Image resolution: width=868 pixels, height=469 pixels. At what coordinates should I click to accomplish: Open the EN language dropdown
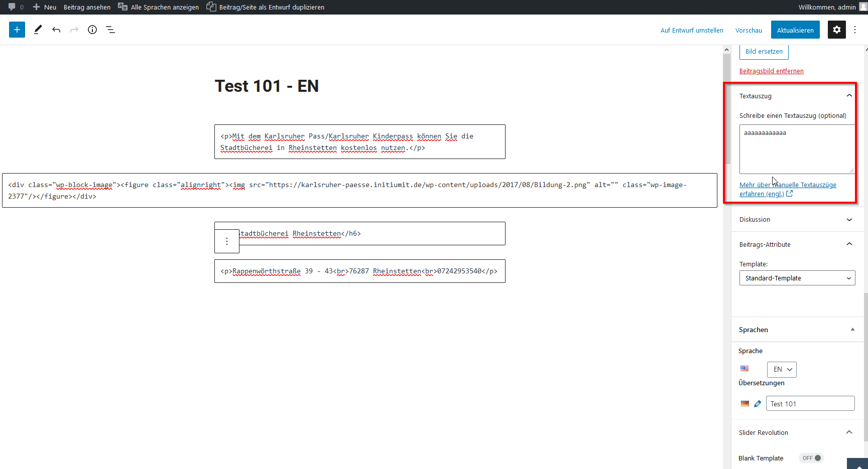[782, 369]
